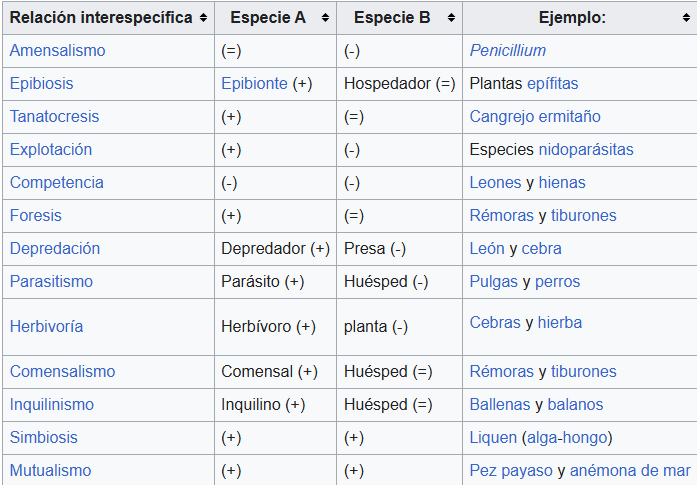Open the Herbivoría link
Viewport: 697px width, 485px height.
tap(46, 327)
